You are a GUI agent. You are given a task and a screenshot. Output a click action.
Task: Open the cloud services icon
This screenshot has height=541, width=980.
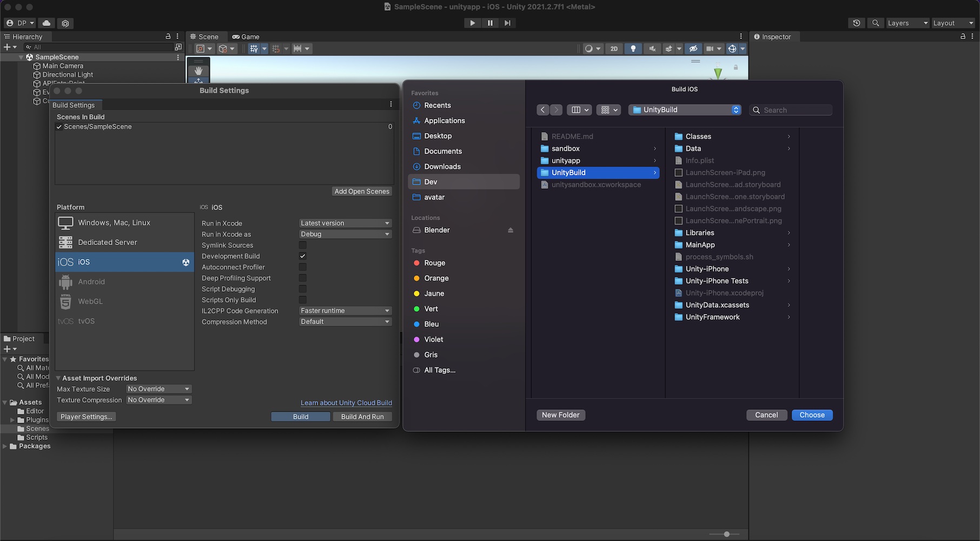pyautogui.click(x=47, y=23)
